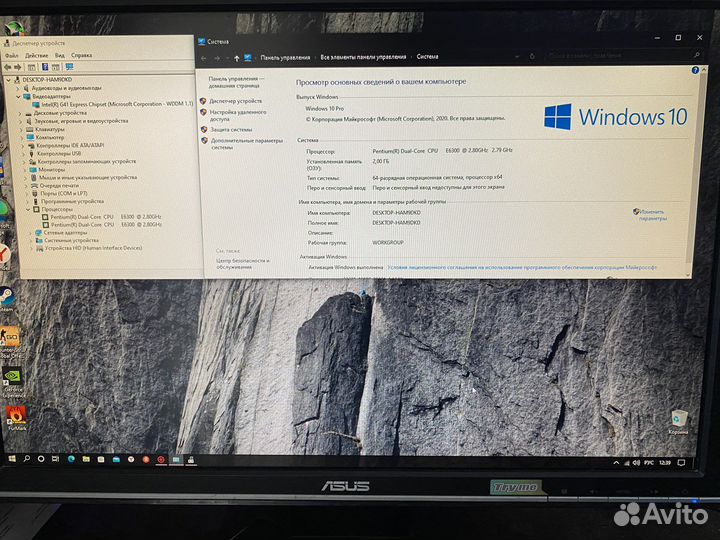This screenshot has height=540, width=720.
Task: Open Защита системы link
Action: tap(231, 130)
